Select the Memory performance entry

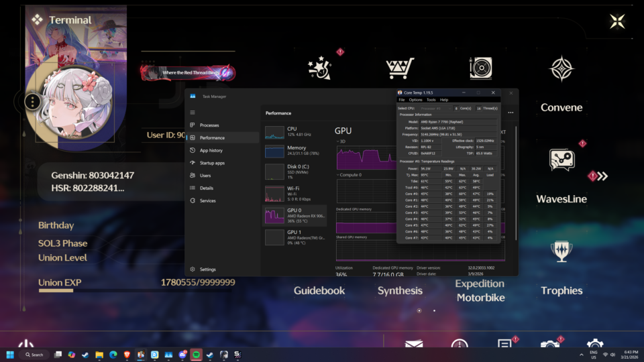point(294,151)
